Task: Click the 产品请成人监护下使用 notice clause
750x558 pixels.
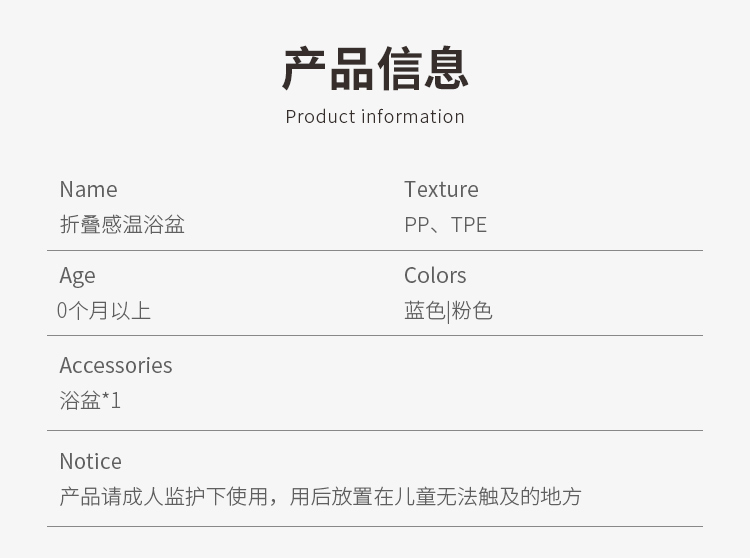Action: (x=163, y=497)
